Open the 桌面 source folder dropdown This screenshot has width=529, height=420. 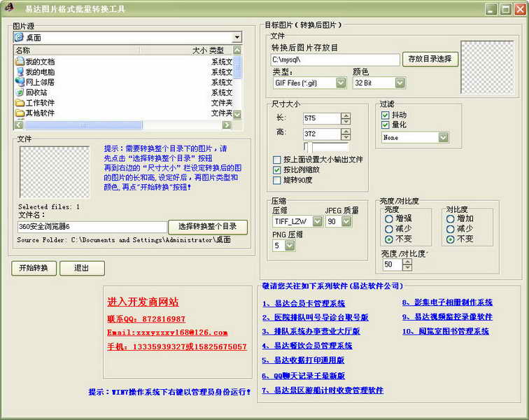pos(237,37)
